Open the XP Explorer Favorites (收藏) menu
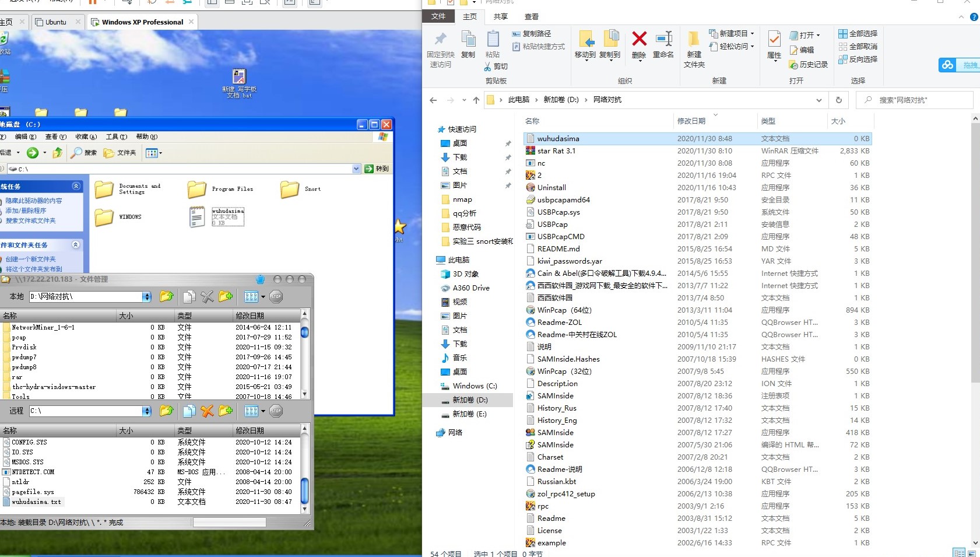 (86, 137)
